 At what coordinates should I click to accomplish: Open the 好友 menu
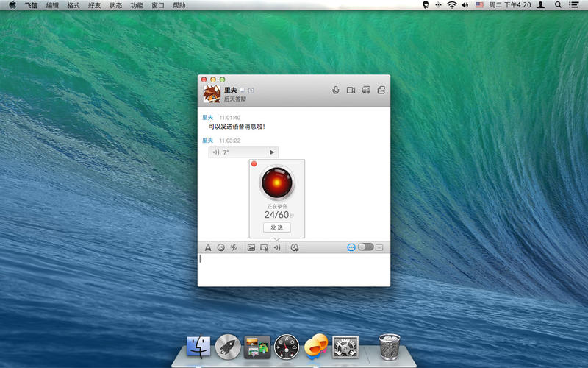95,5
